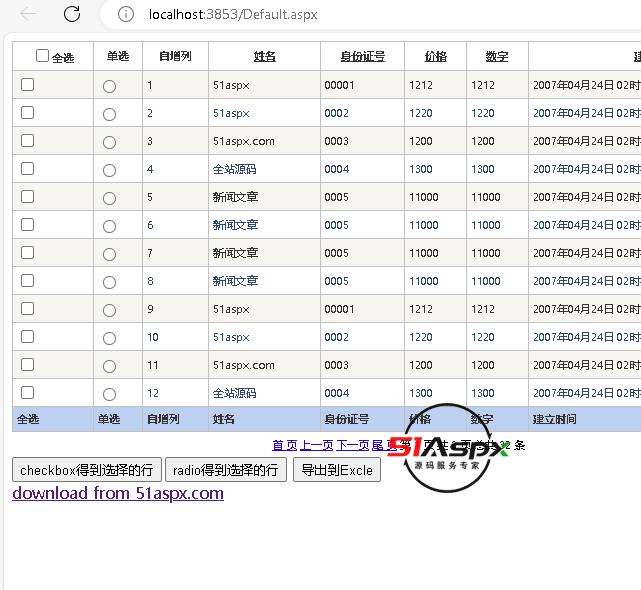Check the checkbox in row 6
641x590 pixels.
(x=27, y=224)
